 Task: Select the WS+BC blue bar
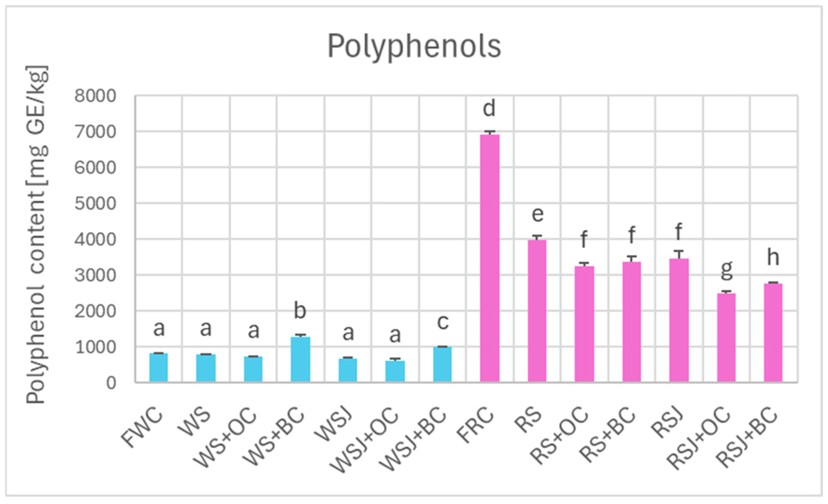pyautogui.click(x=300, y=359)
